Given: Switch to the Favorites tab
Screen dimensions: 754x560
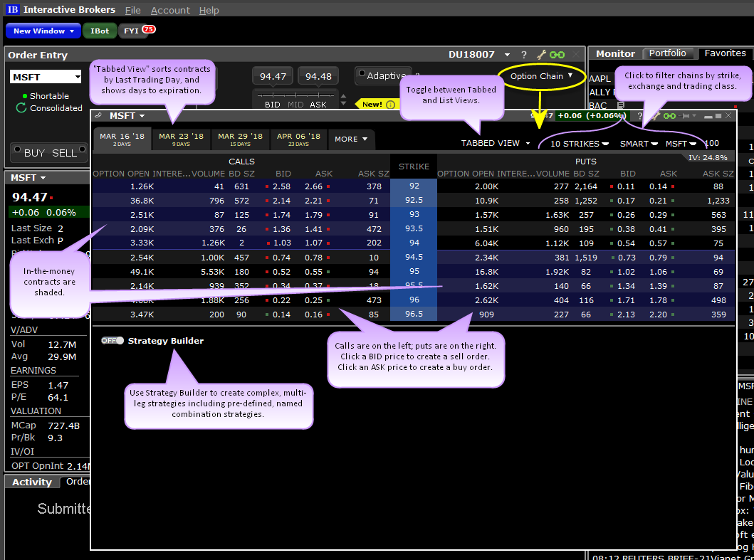Looking at the screenshot, I should (x=725, y=53).
